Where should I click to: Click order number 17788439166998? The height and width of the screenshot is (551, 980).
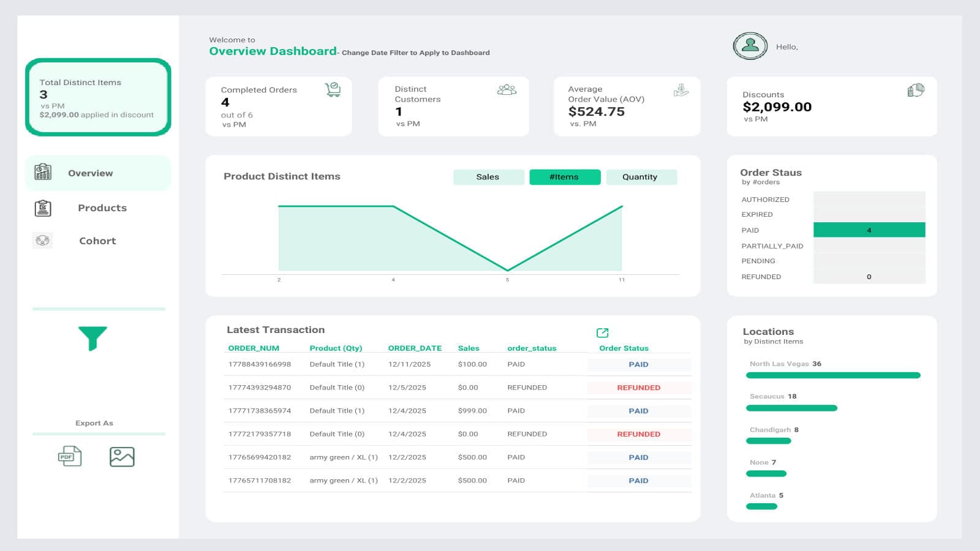tap(260, 364)
